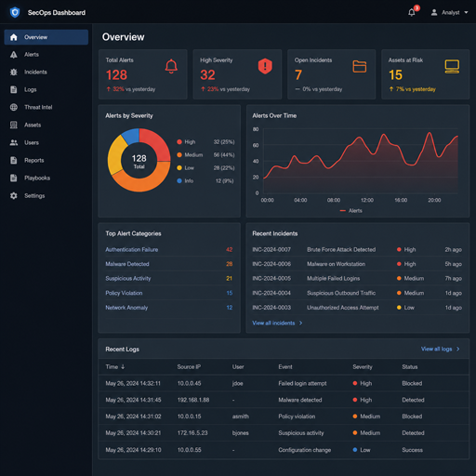Select the Incidents bug icon in the sidebar
Image resolution: width=476 pixels, height=476 pixels.
click(x=14, y=72)
